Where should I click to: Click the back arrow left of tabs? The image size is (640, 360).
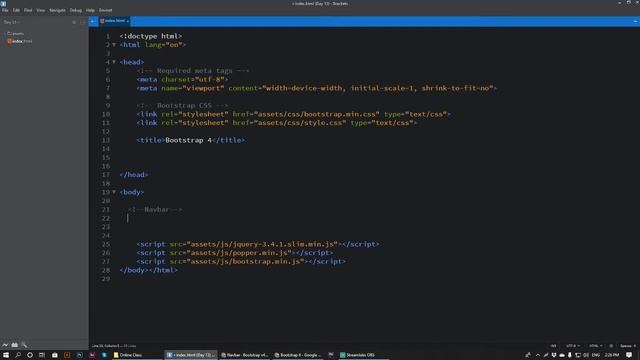pyautogui.click(x=93, y=21)
